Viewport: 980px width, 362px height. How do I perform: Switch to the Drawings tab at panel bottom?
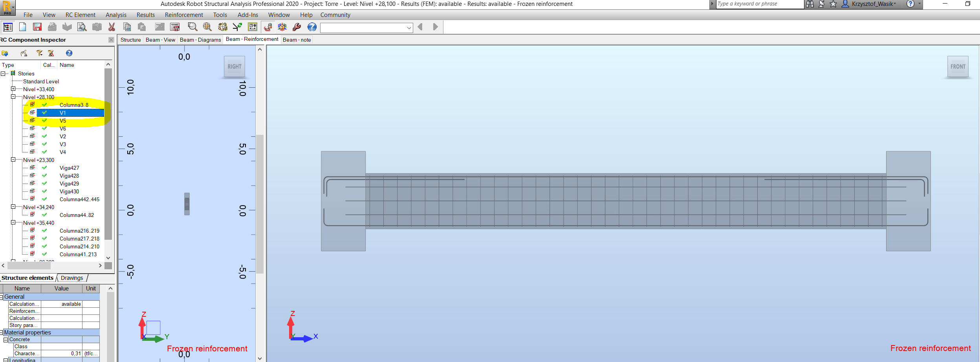click(x=72, y=278)
